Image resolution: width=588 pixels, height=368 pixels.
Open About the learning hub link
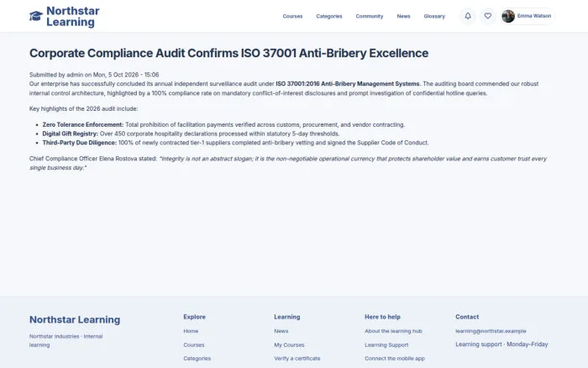pyautogui.click(x=393, y=331)
